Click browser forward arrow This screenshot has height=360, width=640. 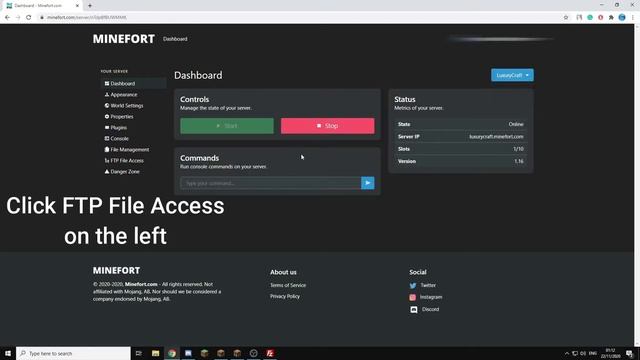pos(18,18)
